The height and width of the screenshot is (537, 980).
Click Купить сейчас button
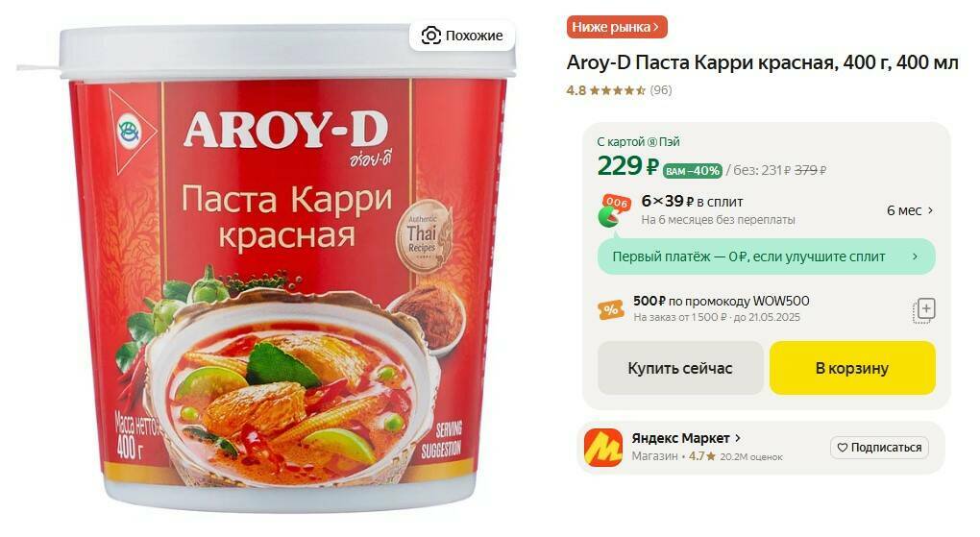point(680,368)
